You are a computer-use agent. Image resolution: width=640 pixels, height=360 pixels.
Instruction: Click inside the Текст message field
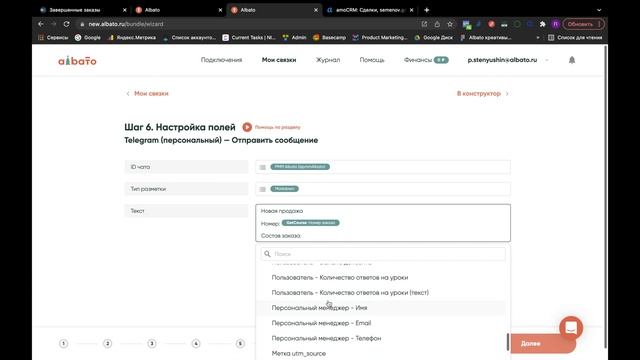tap(383, 223)
